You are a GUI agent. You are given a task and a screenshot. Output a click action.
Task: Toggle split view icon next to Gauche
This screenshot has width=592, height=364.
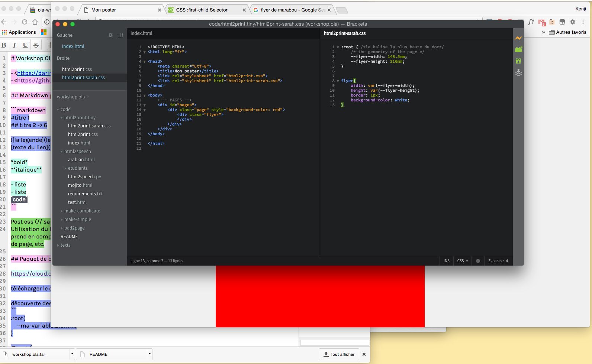pyautogui.click(x=120, y=35)
